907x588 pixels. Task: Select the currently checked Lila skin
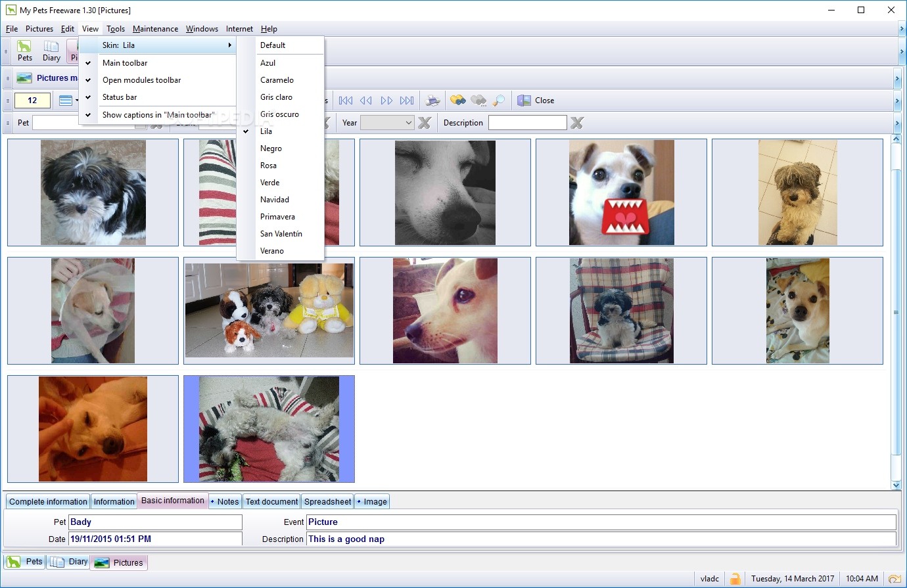click(281, 131)
